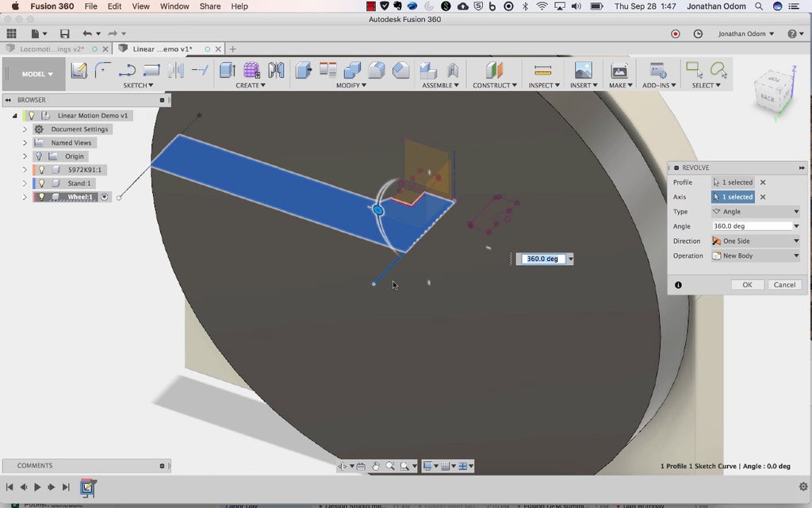Click the Window Selection tool icon
Image resolution: width=812 pixels, height=508 pixels.
694,71
